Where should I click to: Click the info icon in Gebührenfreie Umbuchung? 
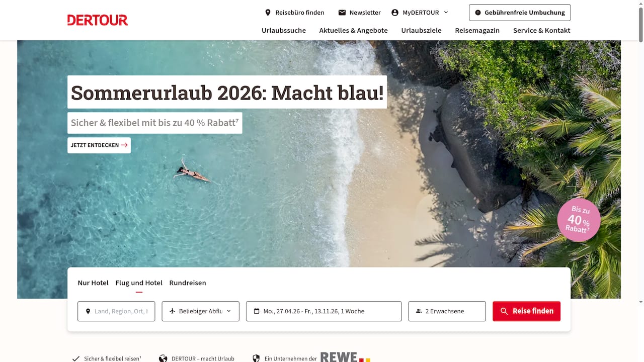click(x=478, y=13)
